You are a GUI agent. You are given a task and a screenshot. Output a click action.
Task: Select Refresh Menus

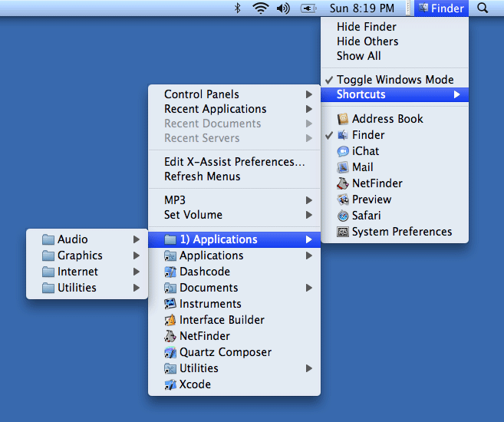click(202, 176)
